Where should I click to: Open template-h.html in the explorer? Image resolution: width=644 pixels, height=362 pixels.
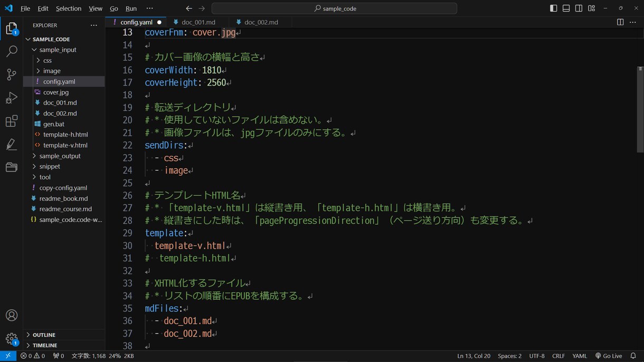64,135
